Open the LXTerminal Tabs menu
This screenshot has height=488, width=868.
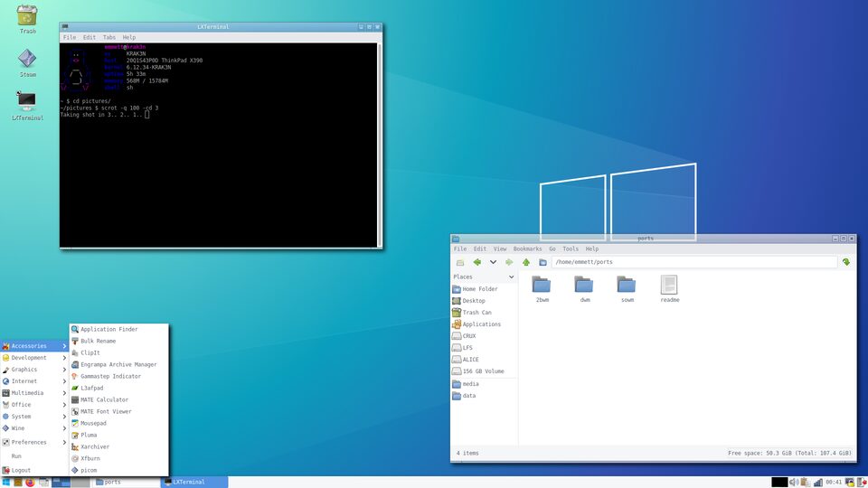(x=109, y=38)
